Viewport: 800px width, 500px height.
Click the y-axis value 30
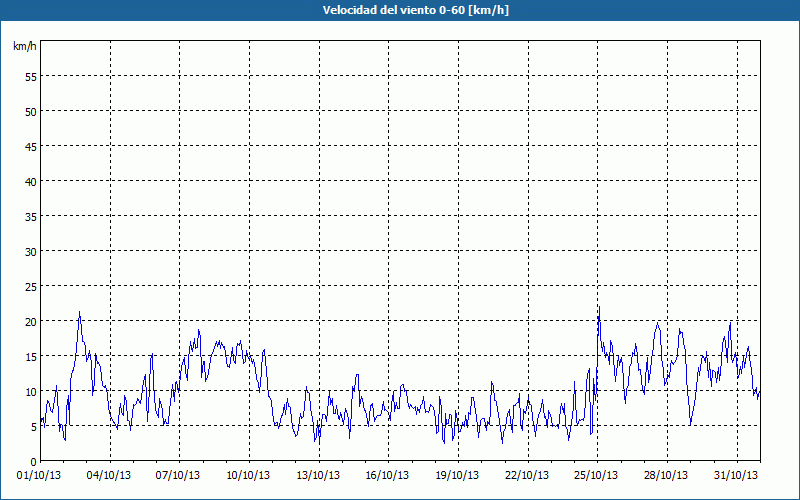coord(31,252)
